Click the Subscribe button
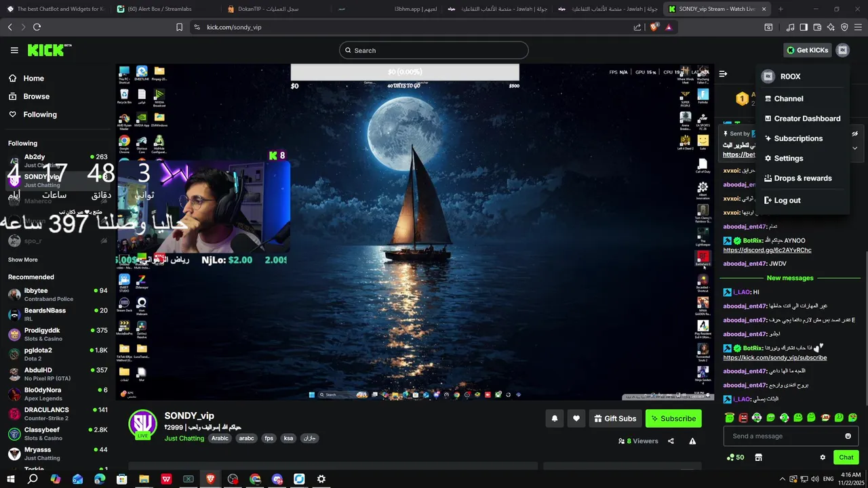 (673, 419)
